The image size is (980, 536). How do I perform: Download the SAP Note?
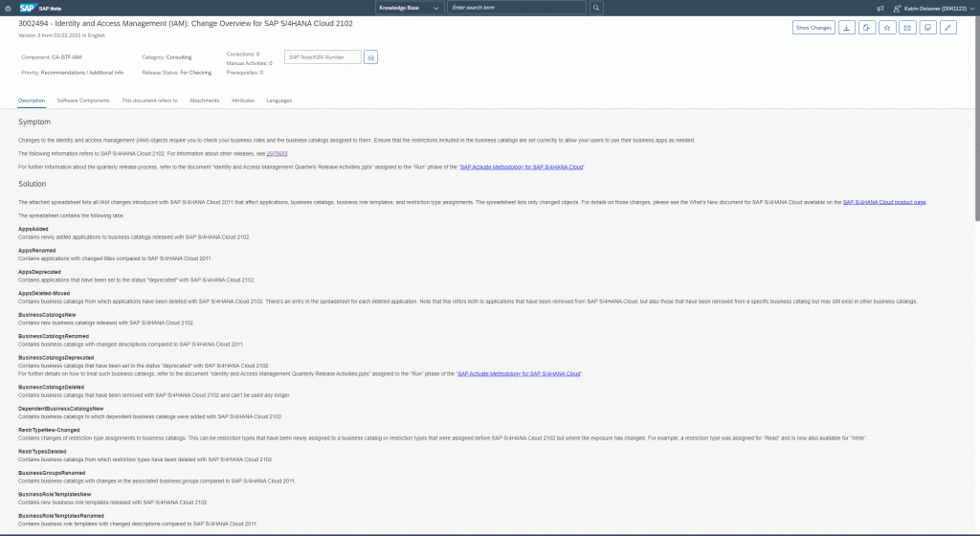[846, 28]
